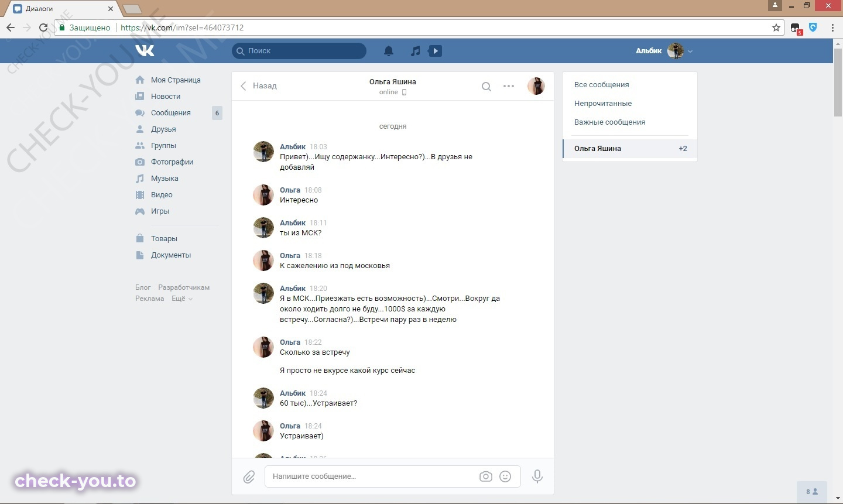Open the notifications bell

[389, 51]
